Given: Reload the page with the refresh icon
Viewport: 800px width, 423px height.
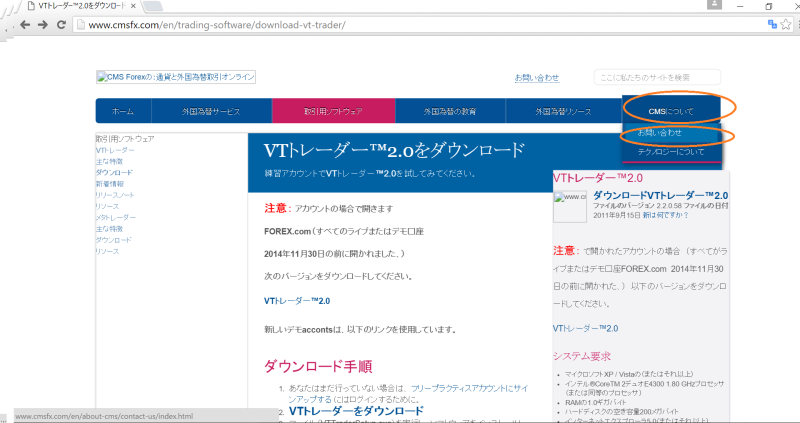Looking at the screenshot, I should click(61, 24).
